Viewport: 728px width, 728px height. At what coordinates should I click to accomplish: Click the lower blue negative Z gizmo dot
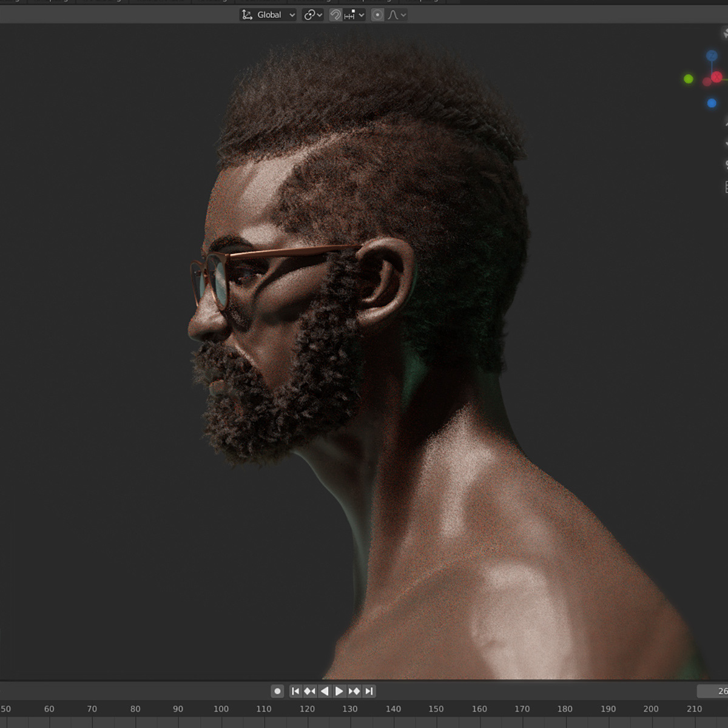point(712,103)
